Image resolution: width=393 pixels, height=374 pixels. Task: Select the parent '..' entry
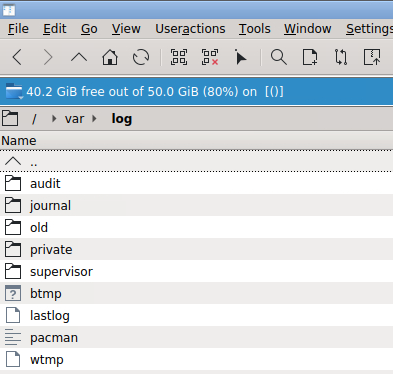click(196, 162)
